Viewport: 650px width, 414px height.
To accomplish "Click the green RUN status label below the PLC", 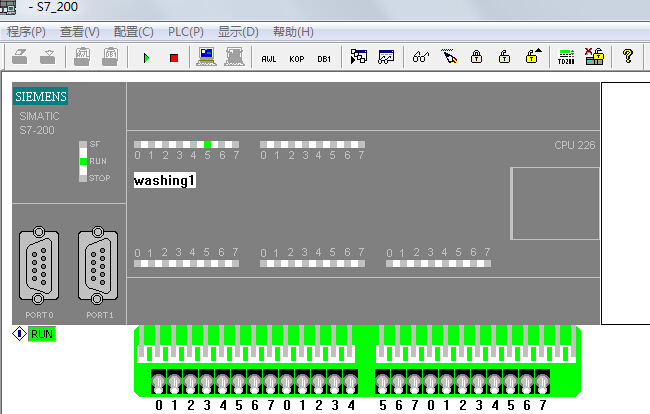I will pyautogui.click(x=42, y=334).
